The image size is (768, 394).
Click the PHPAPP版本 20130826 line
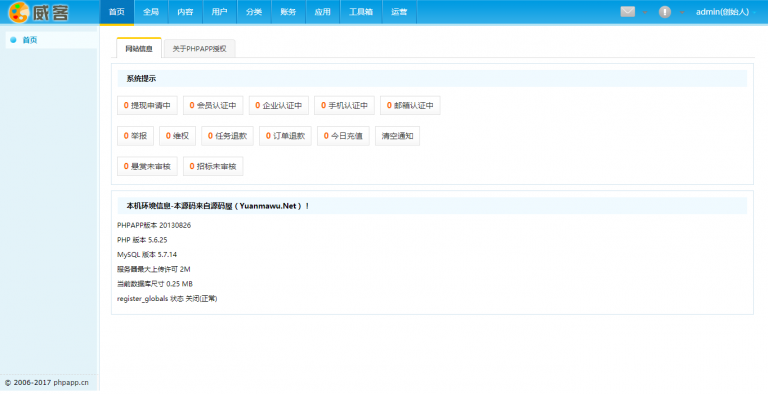(x=154, y=225)
